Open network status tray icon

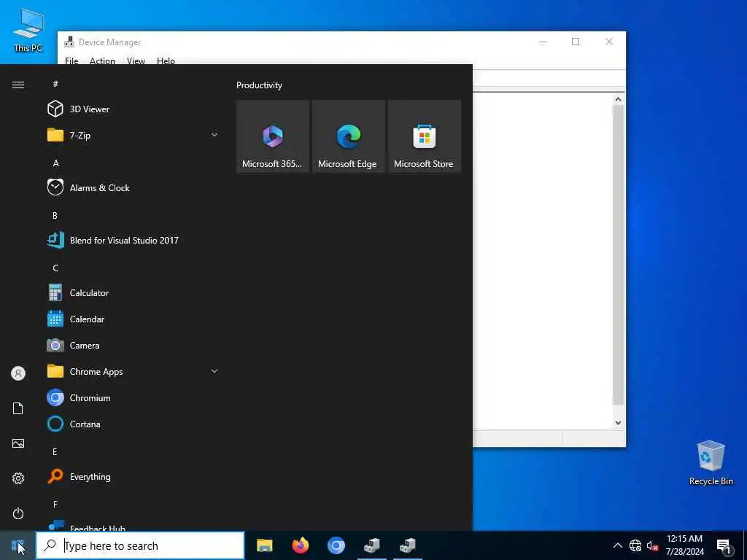coord(635,545)
